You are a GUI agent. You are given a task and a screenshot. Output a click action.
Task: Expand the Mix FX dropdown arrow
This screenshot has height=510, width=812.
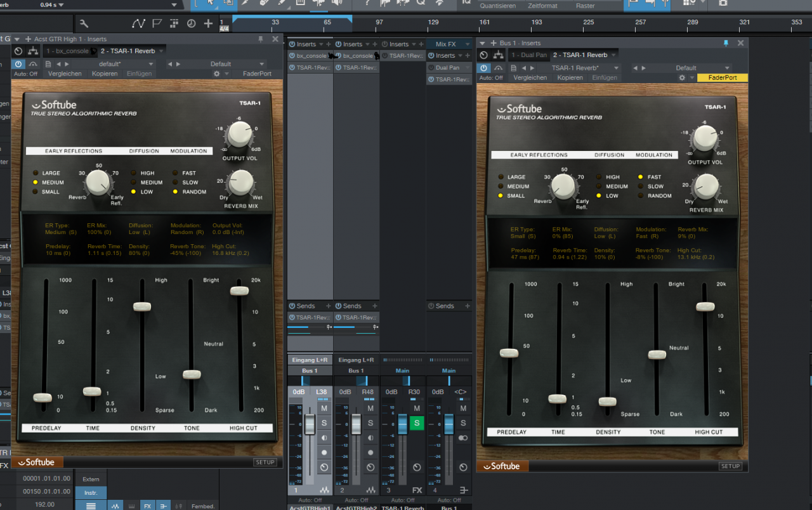(468, 44)
